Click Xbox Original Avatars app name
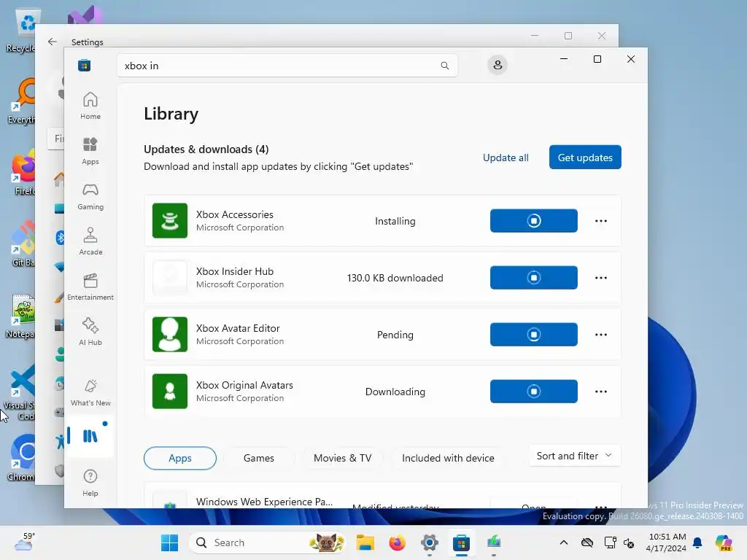This screenshot has width=747, height=560. click(244, 385)
